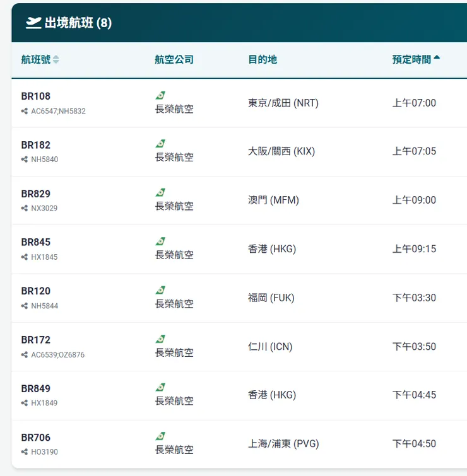Click codeshare text NH5844
This screenshot has height=476, width=467.
[44, 306]
